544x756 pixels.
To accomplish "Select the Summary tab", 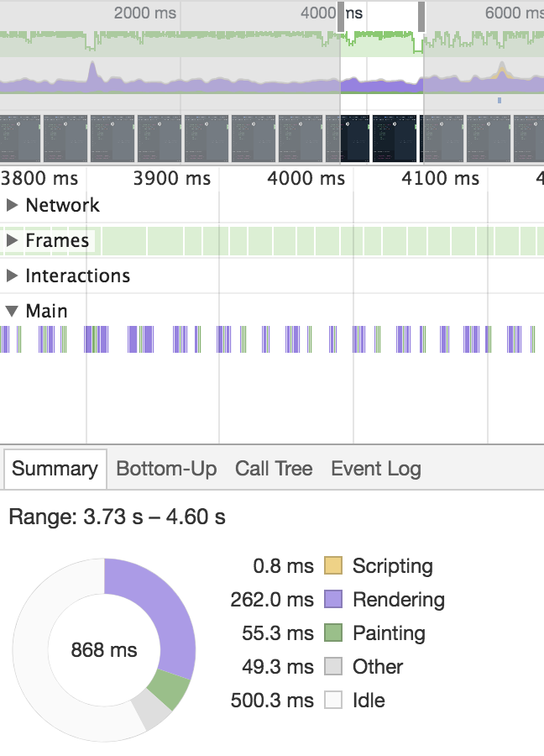I will (55, 469).
